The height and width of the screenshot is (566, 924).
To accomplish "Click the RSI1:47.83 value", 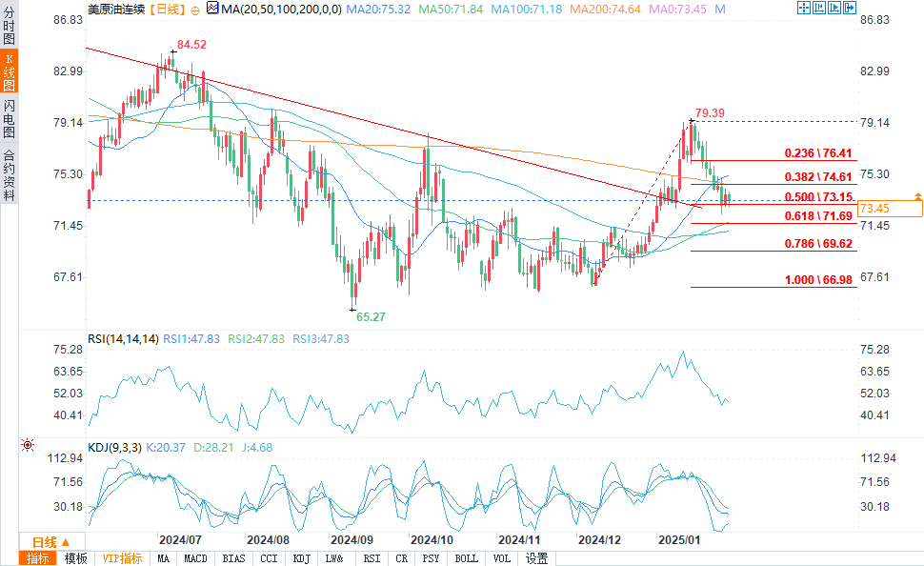I will pyautogui.click(x=191, y=339).
